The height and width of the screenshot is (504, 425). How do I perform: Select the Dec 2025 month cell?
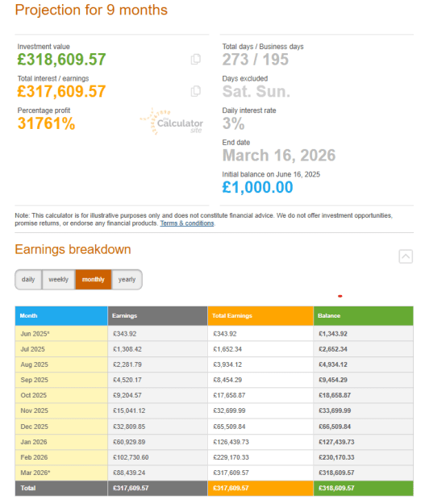tap(61, 427)
